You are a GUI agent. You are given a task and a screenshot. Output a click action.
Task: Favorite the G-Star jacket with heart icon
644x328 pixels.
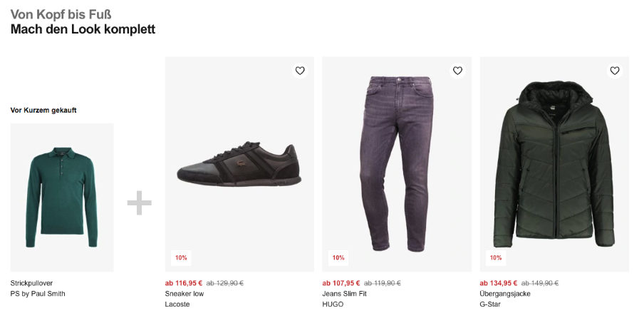click(x=615, y=71)
